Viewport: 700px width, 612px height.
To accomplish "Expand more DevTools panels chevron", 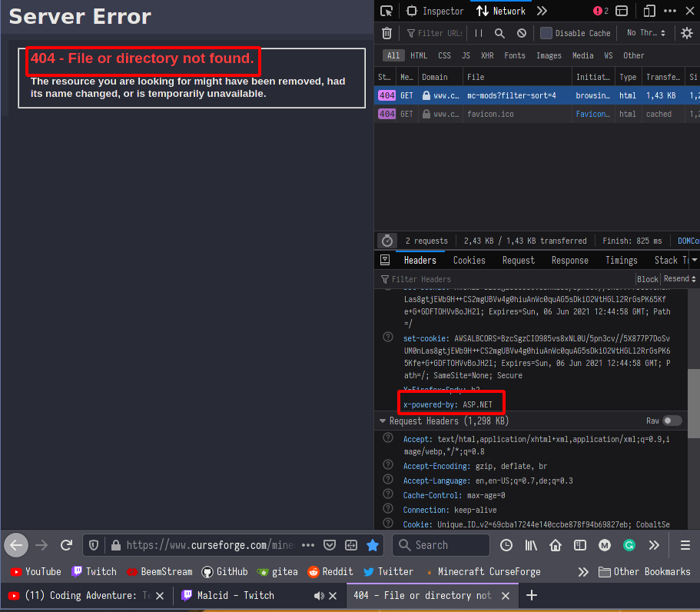I will (542, 12).
